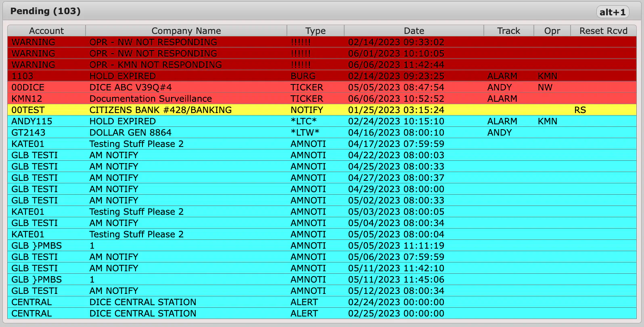This screenshot has height=327, width=644.
Task: Select the KMN NOT RESPONDING warning row
Action: (322, 65)
